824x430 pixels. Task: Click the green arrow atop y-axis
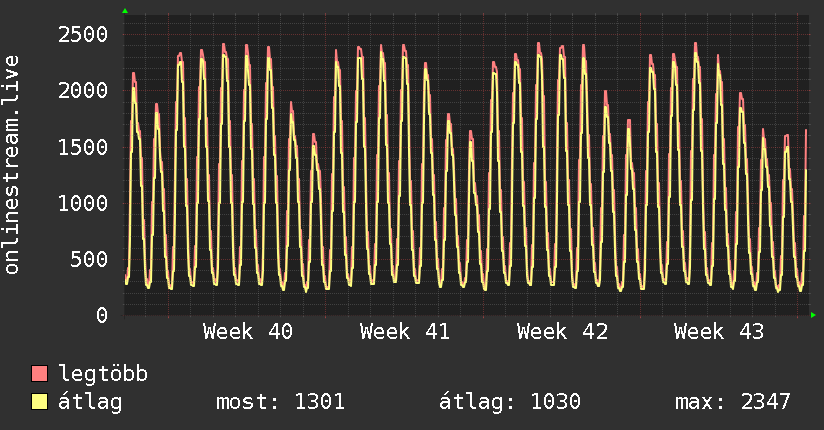[125, 11]
